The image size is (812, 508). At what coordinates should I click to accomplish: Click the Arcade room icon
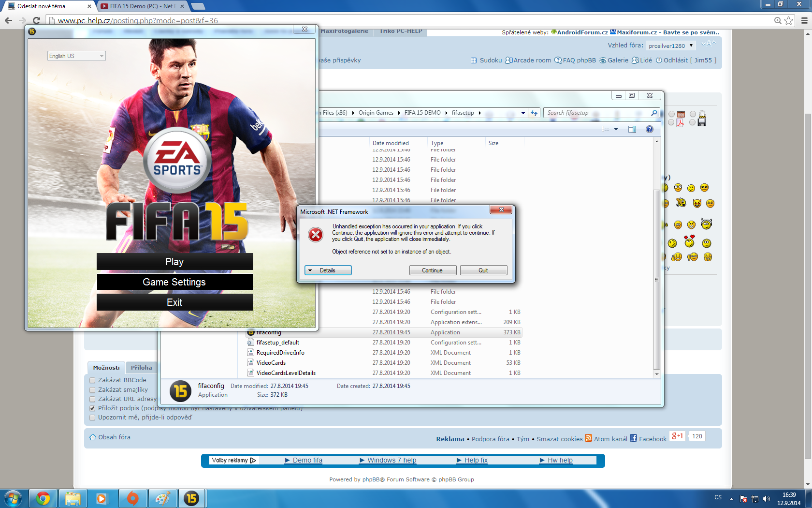click(508, 60)
